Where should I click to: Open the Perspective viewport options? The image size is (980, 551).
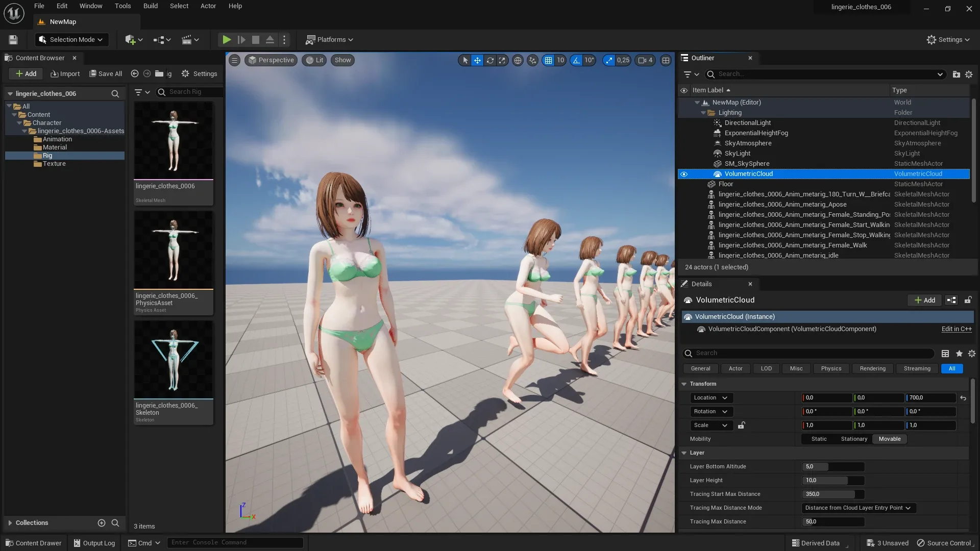(x=271, y=60)
